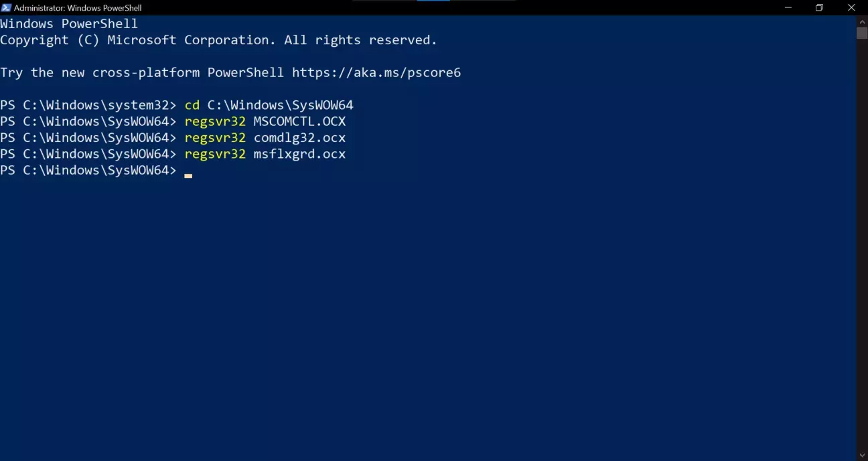Click the Windows PowerShell header line
This screenshot has height=461, width=868.
coord(69,23)
